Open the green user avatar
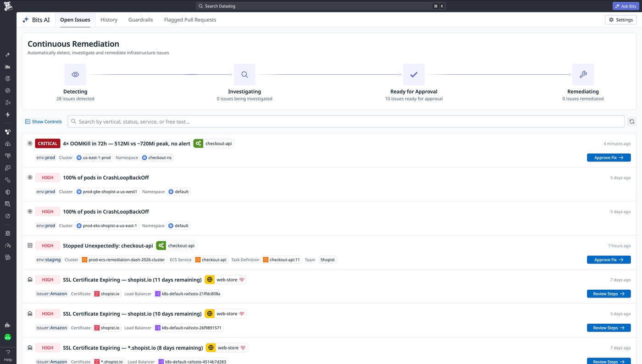642x364 pixels. point(8,337)
